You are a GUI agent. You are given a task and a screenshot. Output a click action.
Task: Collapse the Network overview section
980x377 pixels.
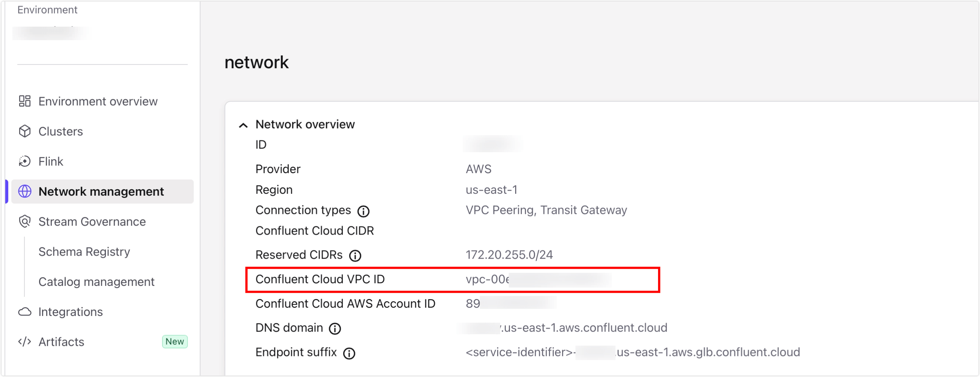pos(244,124)
